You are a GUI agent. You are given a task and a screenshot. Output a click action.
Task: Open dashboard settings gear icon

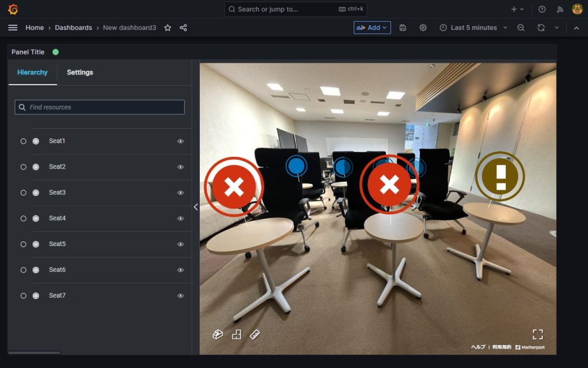[423, 28]
